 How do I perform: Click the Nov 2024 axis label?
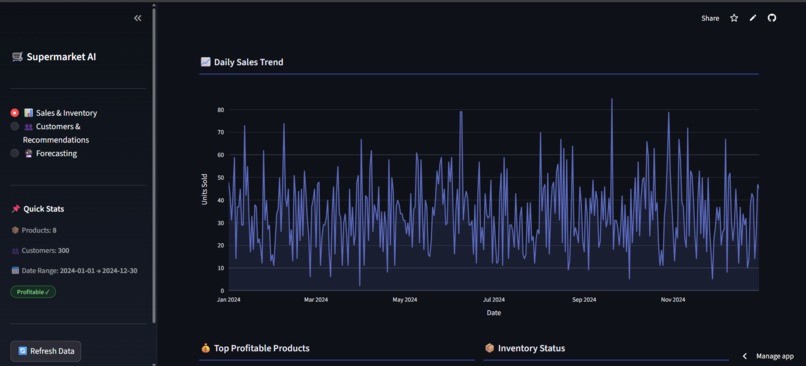[x=673, y=300]
